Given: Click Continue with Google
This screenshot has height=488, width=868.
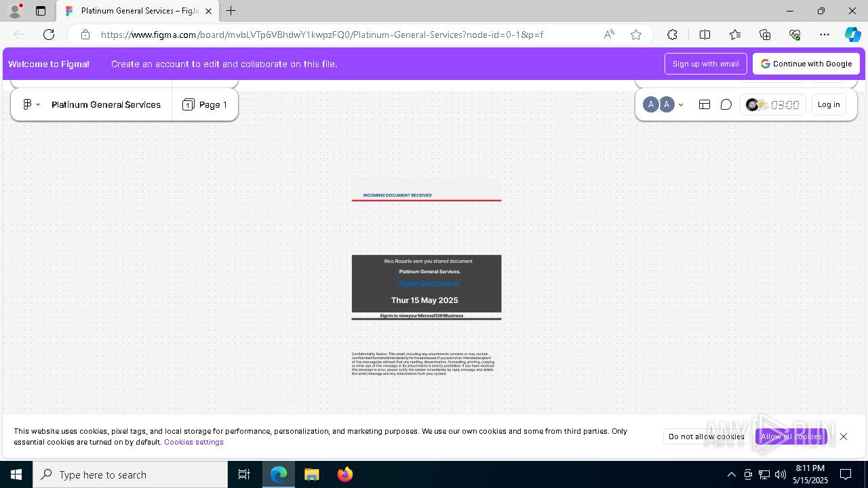Looking at the screenshot, I should point(806,64).
